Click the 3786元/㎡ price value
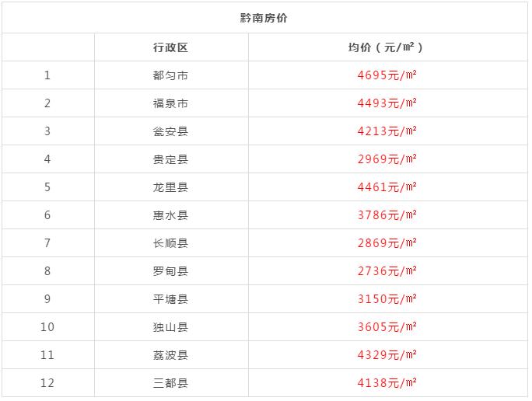The image size is (532, 401). tap(387, 215)
